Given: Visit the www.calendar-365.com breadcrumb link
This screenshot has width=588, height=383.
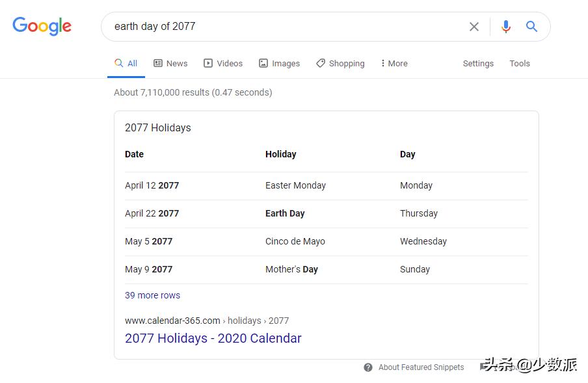Looking at the screenshot, I should (172, 321).
